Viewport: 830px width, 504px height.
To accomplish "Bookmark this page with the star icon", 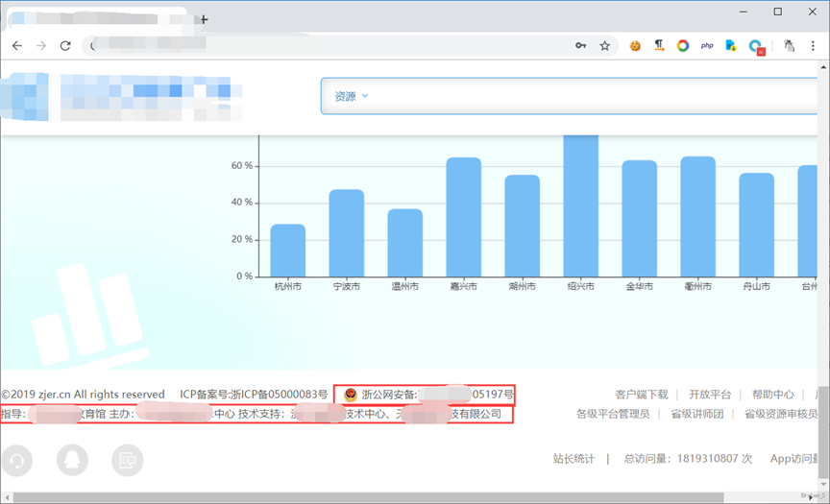I will point(605,45).
